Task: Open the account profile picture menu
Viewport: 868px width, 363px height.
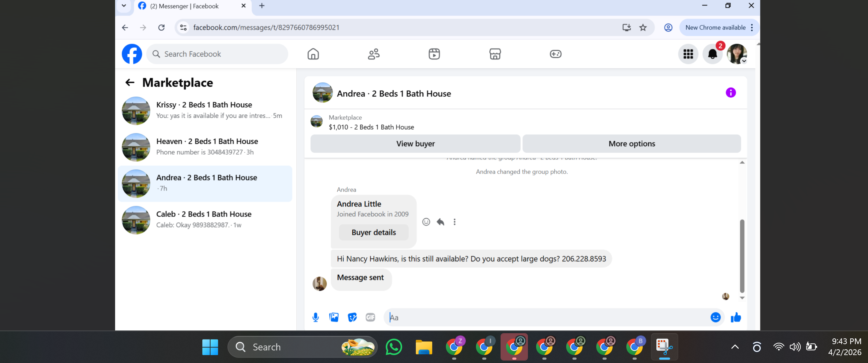Action: (737, 54)
